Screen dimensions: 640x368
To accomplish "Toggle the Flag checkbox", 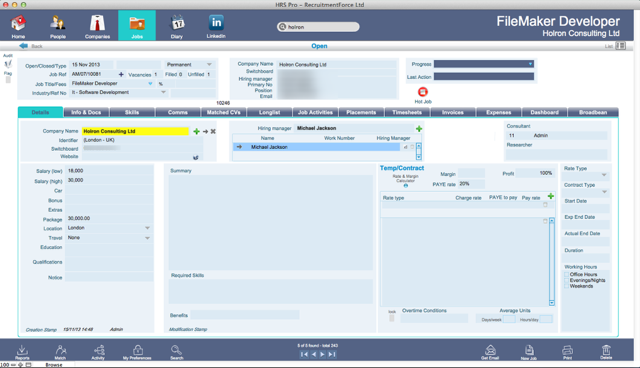I will point(8,80).
